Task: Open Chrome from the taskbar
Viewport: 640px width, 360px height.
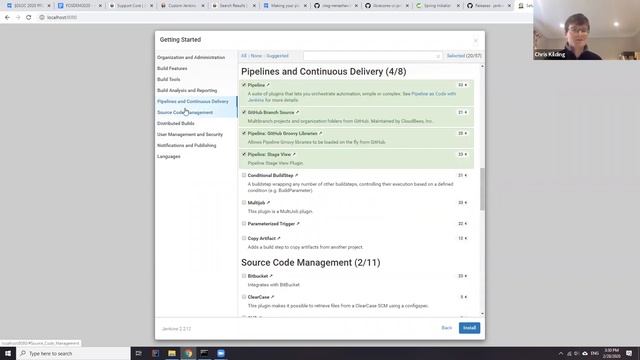Action: (188, 353)
